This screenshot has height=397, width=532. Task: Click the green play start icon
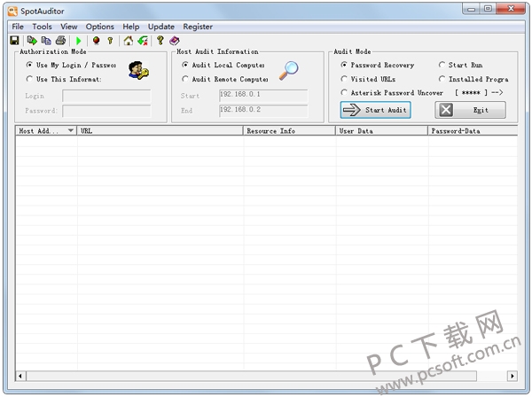pos(79,41)
